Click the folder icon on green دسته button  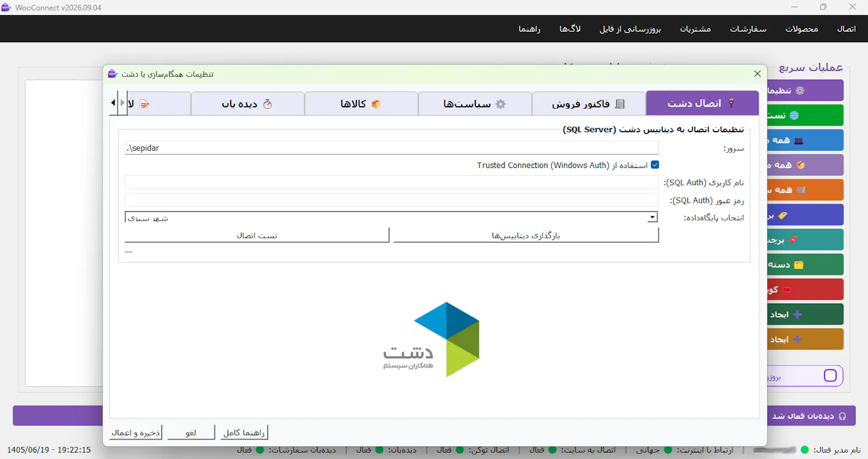(x=799, y=265)
